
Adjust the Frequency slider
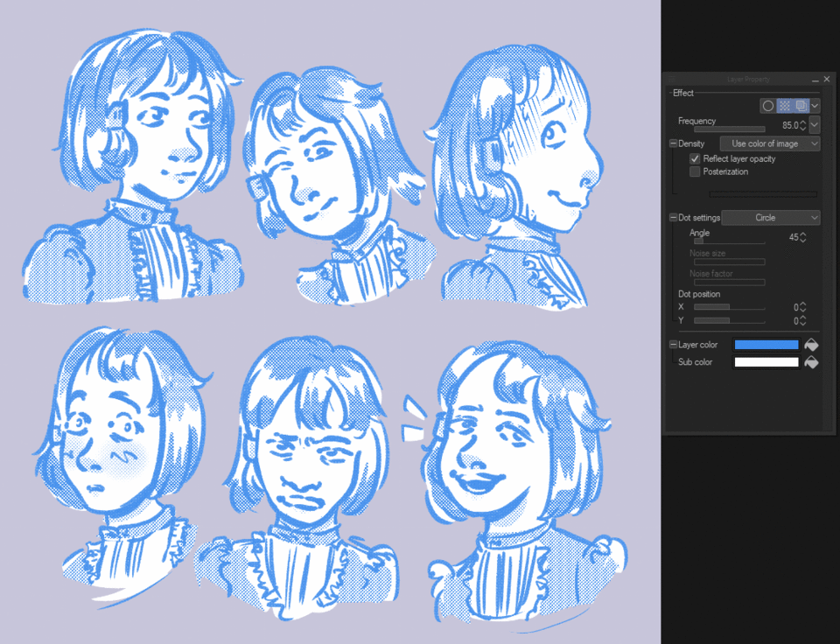pyautogui.click(x=729, y=129)
